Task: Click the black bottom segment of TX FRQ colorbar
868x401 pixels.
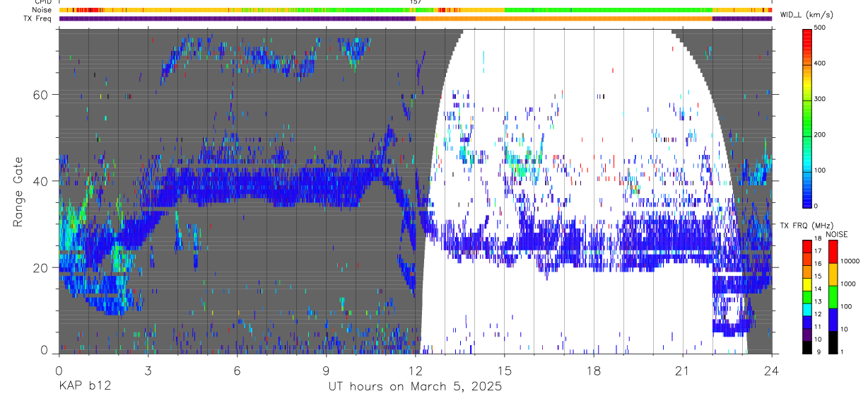Action: (x=807, y=347)
